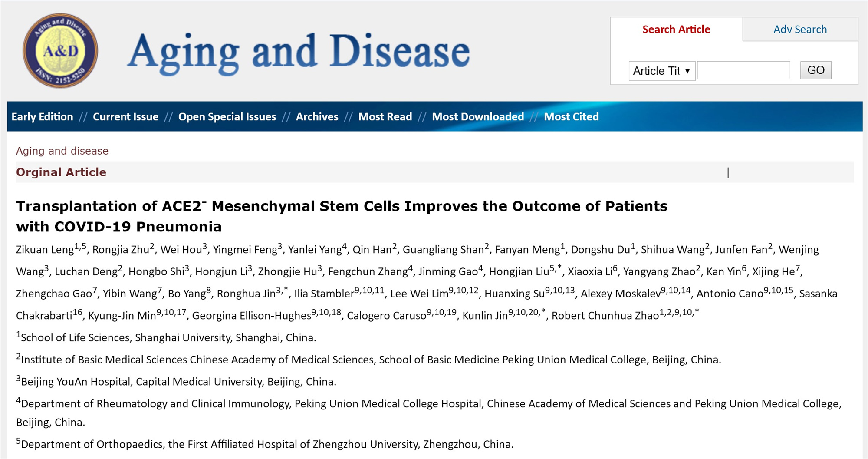Go to Current Issue in navigation bar
This screenshot has height=459, width=868.
click(125, 117)
